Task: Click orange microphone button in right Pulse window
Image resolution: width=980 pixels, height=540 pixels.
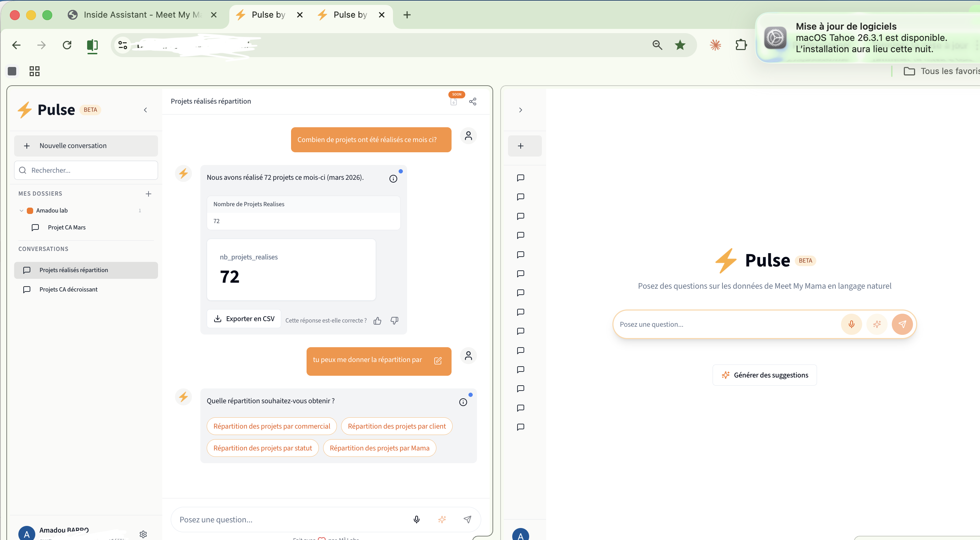Action: point(851,324)
